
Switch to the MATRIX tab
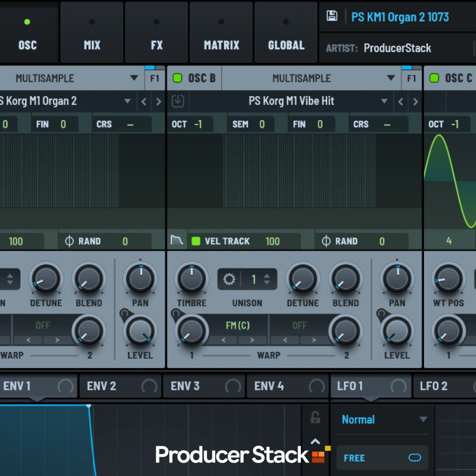221,32
